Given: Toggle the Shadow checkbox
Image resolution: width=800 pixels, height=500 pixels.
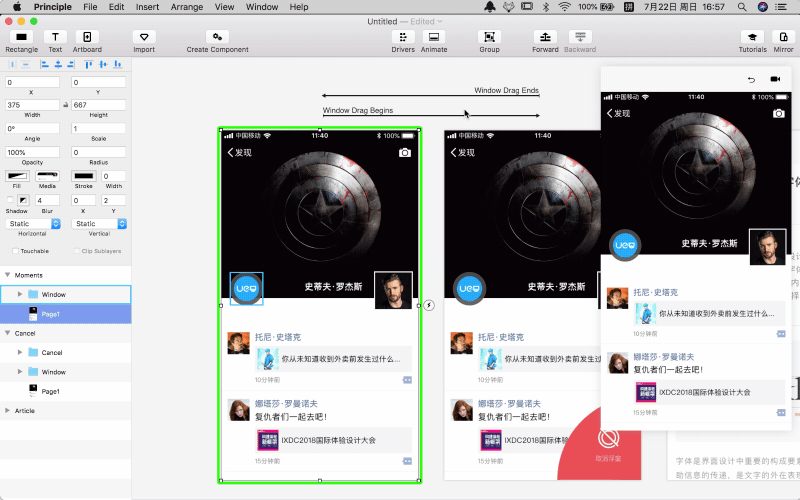Looking at the screenshot, I should (x=11, y=200).
